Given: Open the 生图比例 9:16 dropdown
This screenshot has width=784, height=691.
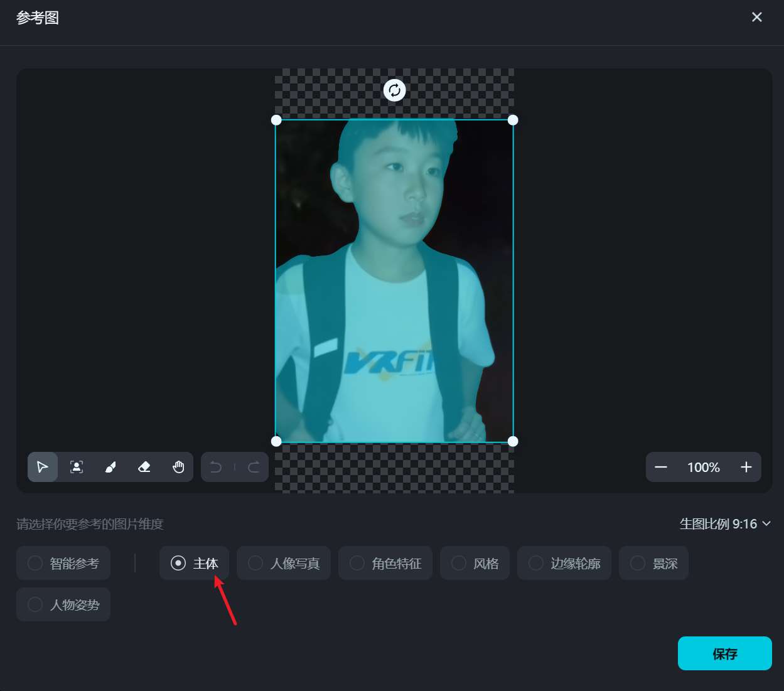Looking at the screenshot, I should click(x=725, y=523).
